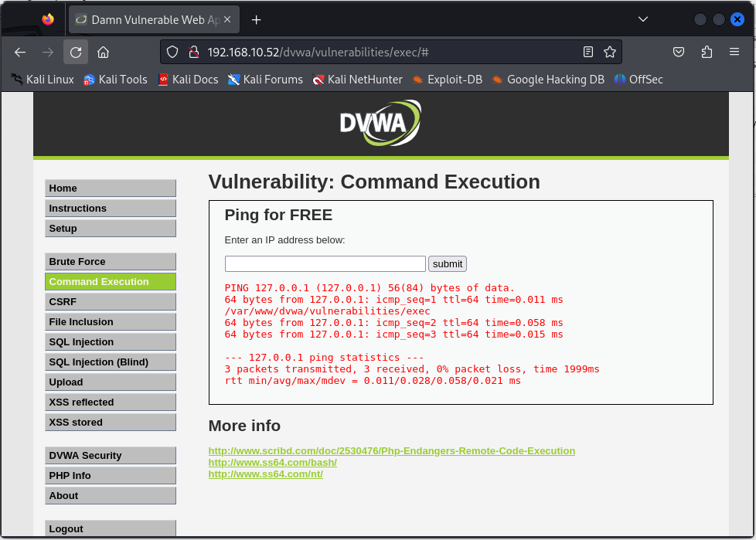Open the Kali Forums bookmark
The height and width of the screenshot is (540, 756).
pos(265,80)
